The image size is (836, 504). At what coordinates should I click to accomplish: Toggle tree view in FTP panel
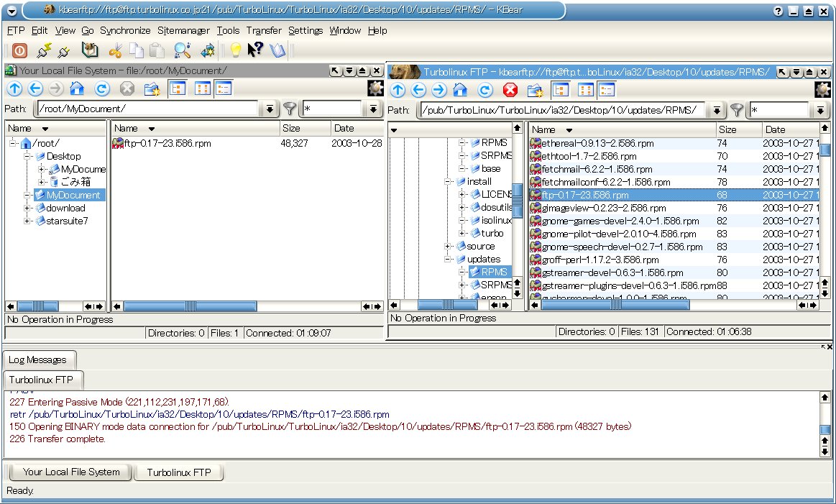(x=560, y=90)
